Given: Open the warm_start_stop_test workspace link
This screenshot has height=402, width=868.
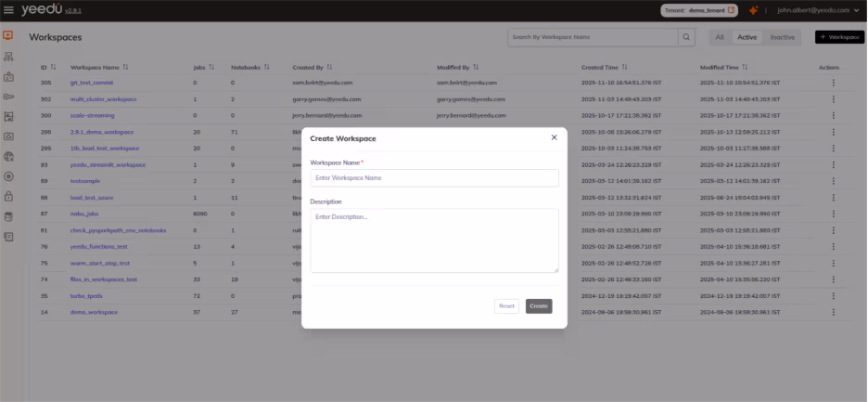Looking at the screenshot, I should tap(100, 263).
